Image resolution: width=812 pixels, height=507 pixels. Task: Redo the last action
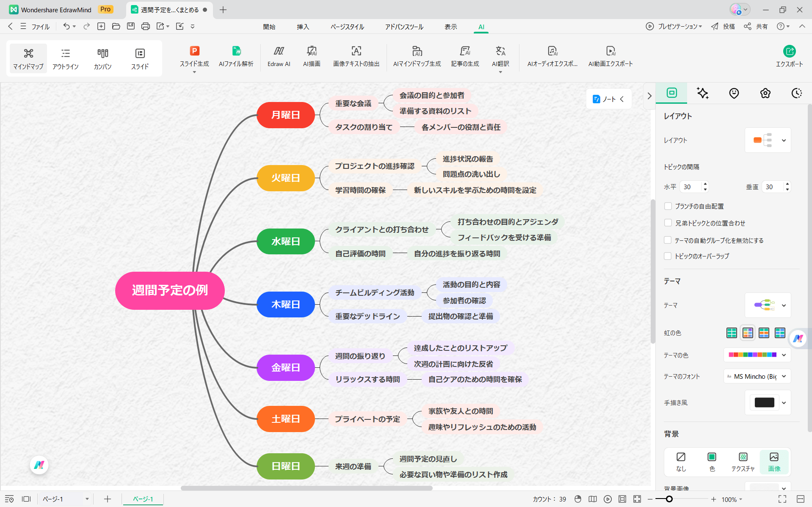pos(87,26)
